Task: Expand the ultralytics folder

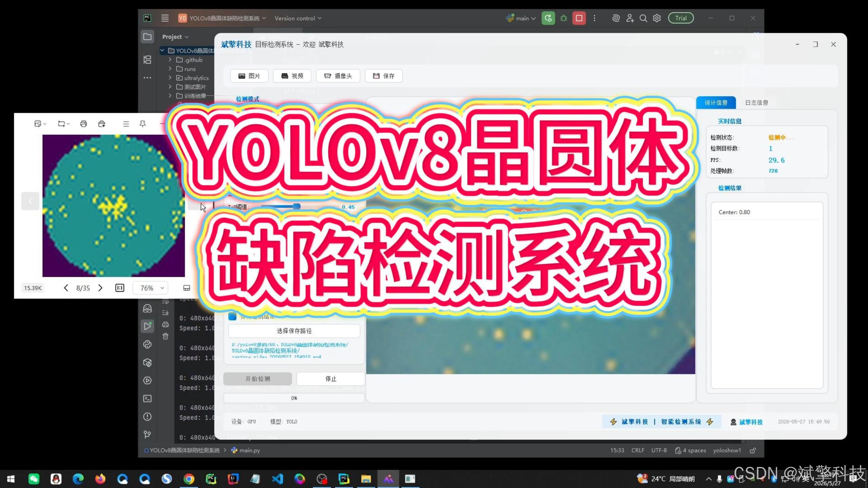Action: click(x=170, y=78)
